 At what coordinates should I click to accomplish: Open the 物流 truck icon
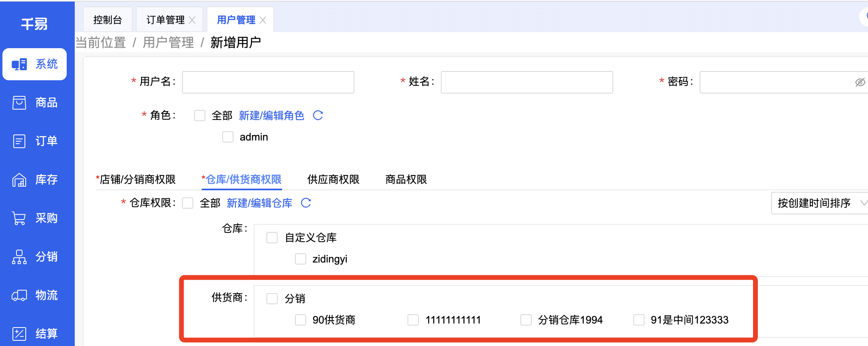[x=19, y=295]
